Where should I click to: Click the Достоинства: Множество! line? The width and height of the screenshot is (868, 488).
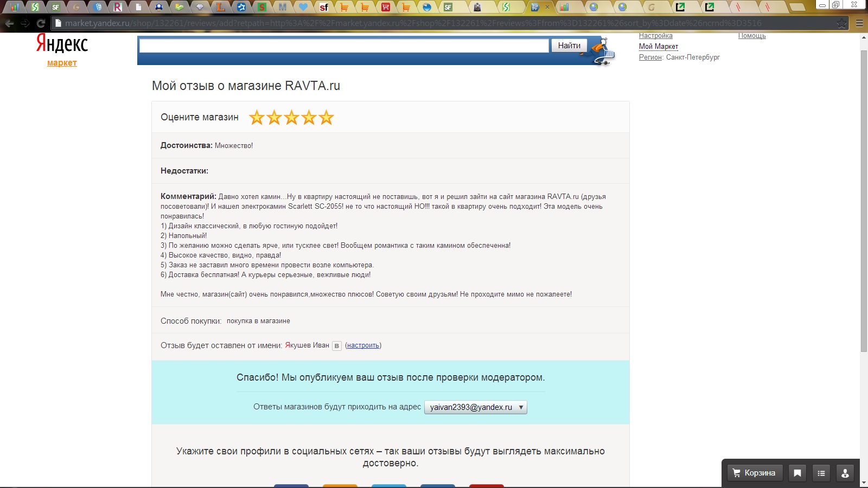(x=207, y=145)
